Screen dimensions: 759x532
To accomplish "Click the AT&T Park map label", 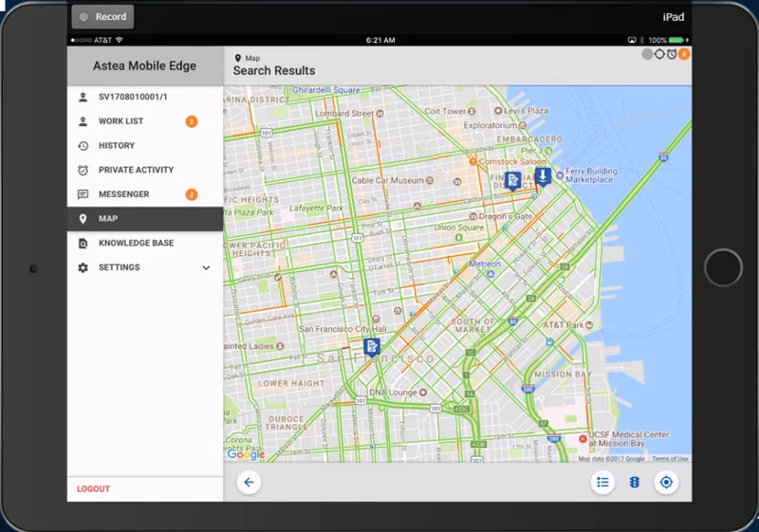I will tap(563, 325).
